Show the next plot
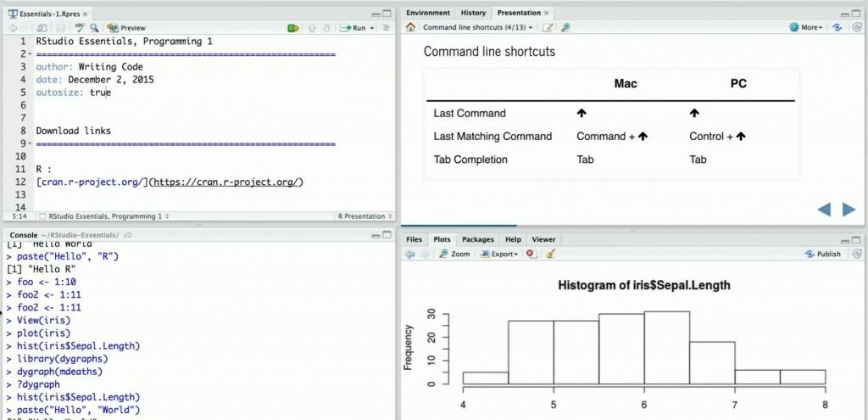 pos(425,254)
